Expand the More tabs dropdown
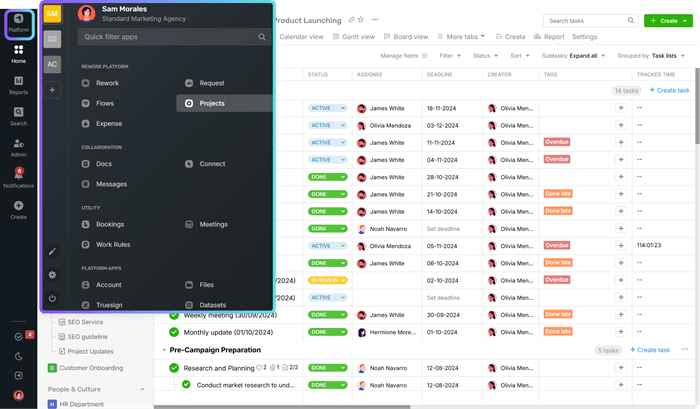This screenshot has height=409, width=700. (x=465, y=37)
